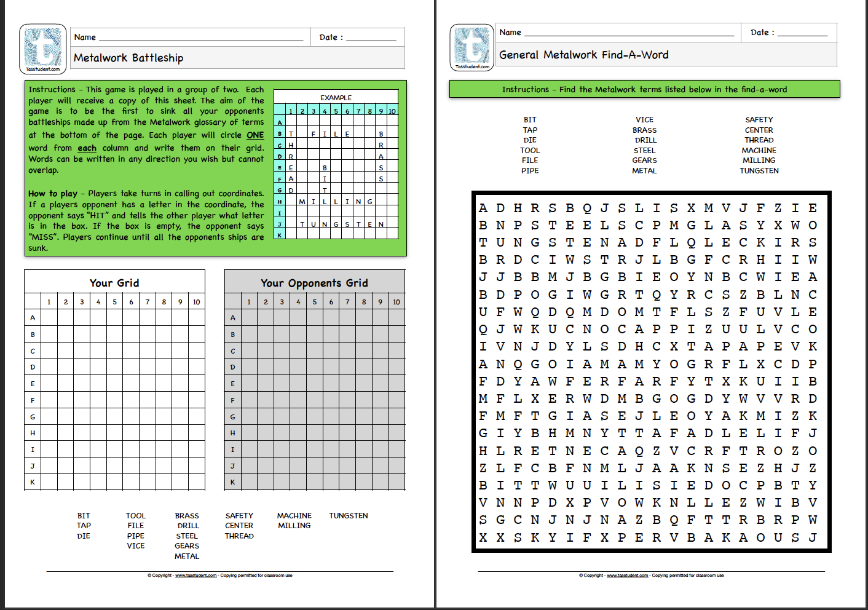Click row label K in Your Opponents Grid
The height and width of the screenshot is (610, 868).
pyautogui.click(x=233, y=483)
